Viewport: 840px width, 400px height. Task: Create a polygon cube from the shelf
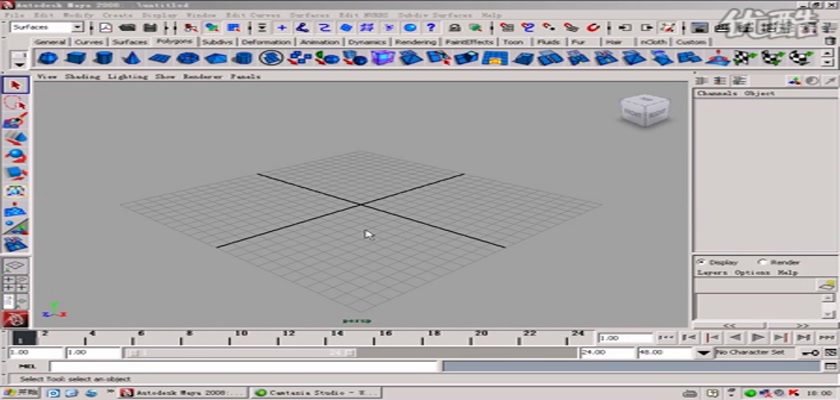[76, 57]
